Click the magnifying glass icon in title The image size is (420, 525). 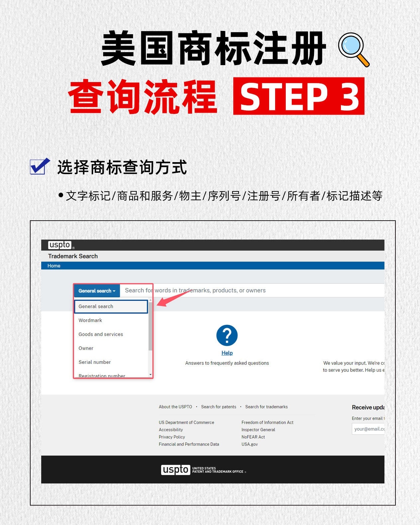coord(354,50)
